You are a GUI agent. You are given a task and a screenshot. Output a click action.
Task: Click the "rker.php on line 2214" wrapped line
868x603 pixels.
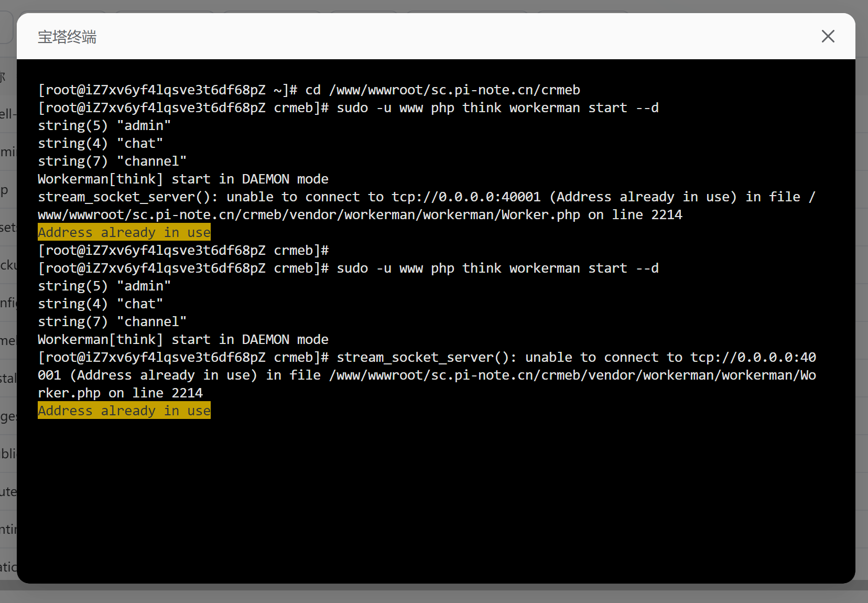[120, 393]
